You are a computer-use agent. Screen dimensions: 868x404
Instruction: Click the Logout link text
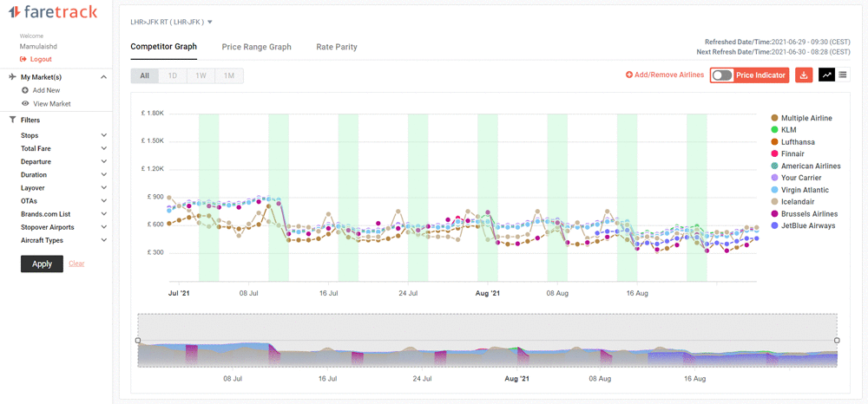click(x=41, y=59)
